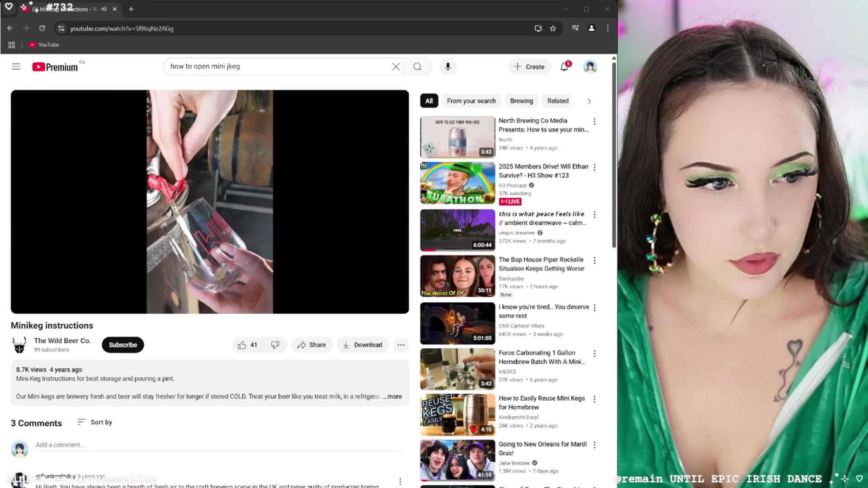Open options for ambient dreamwave video
Viewport: 868px width, 488px height.
pyautogui.click(x=594, y=215)
